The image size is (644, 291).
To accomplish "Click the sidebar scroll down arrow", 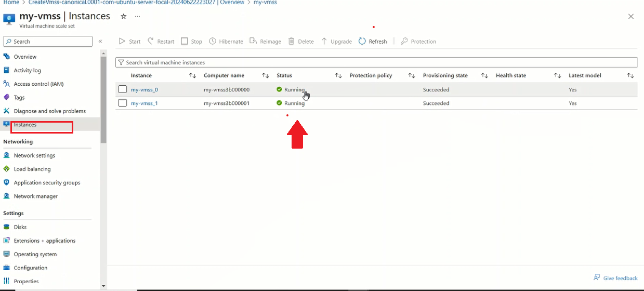I will [103, 286].
